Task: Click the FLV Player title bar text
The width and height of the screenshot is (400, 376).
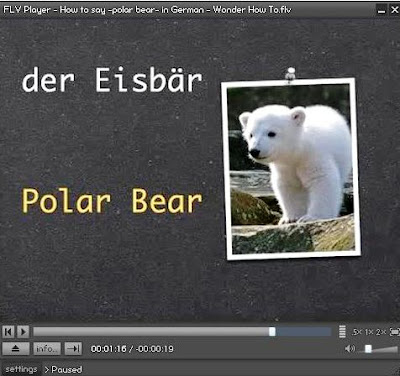Action: click(147, 9)
